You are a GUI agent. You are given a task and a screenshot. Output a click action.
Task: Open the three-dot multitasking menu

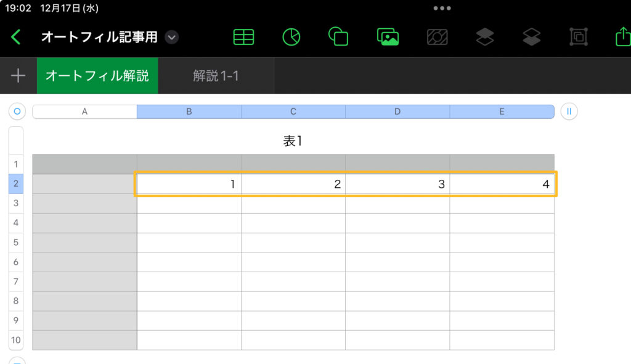point(442,9)
